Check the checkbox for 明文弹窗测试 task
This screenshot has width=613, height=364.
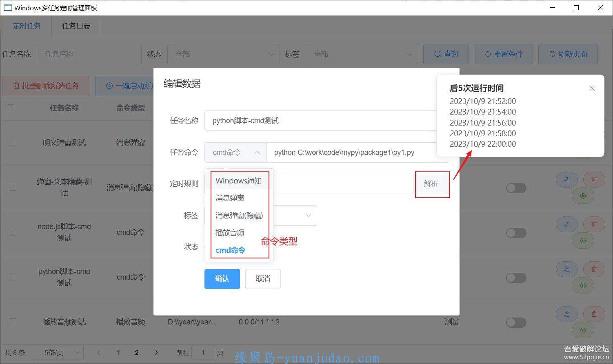pyautogui.click(x=13, y=143)
